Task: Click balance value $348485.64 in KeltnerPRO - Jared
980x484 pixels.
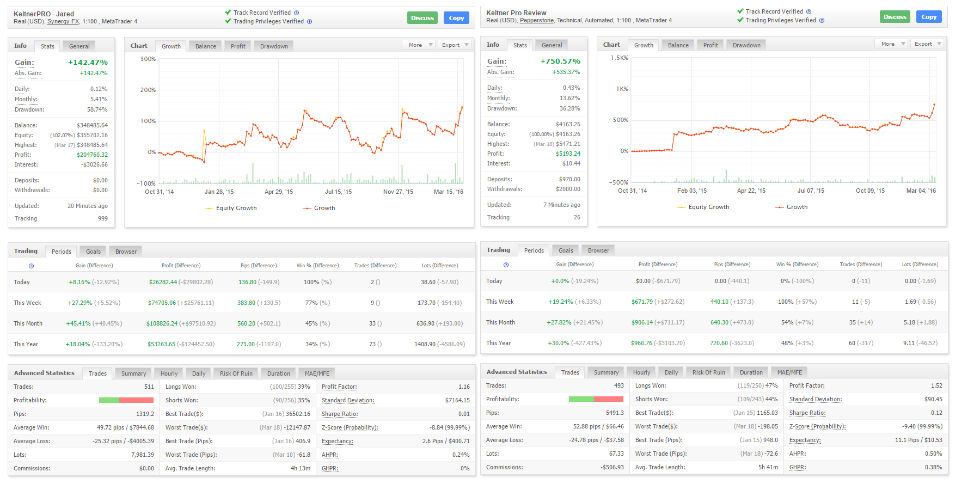Action: tap(92, 126)
